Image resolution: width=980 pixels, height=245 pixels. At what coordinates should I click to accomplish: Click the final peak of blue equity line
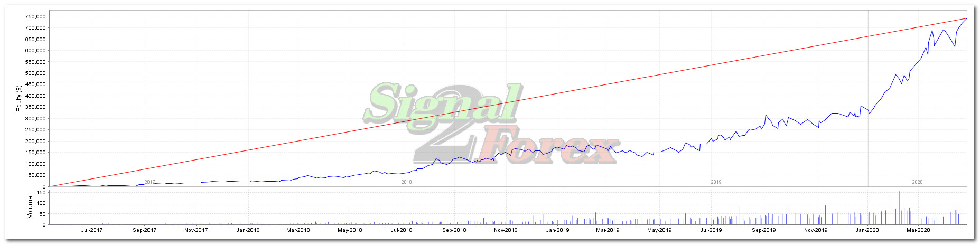click(966, 18)
